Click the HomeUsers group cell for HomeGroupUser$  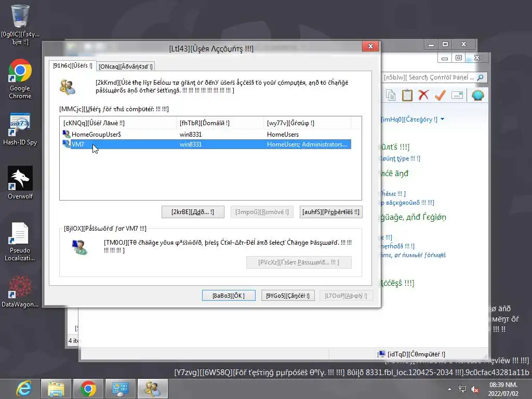coord(283,135)
